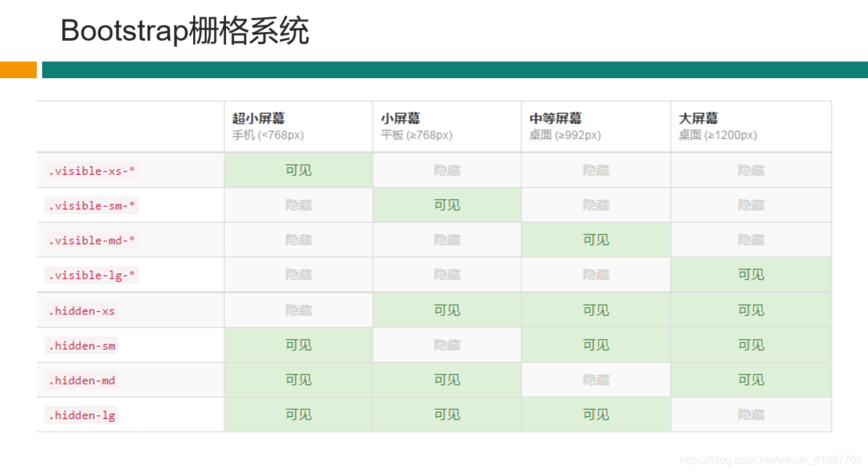Click the green "可见" cell in .visible-md-* row
This screenshot has width=868, height=472.
(x=596, y=240)
